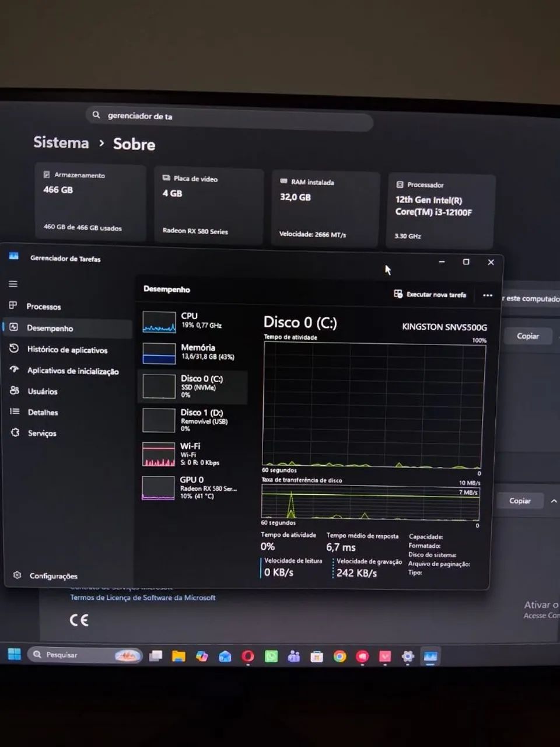Click the search magnifier icon in Settings
This screenshot has width=560, height=747.
coord(96,115)
